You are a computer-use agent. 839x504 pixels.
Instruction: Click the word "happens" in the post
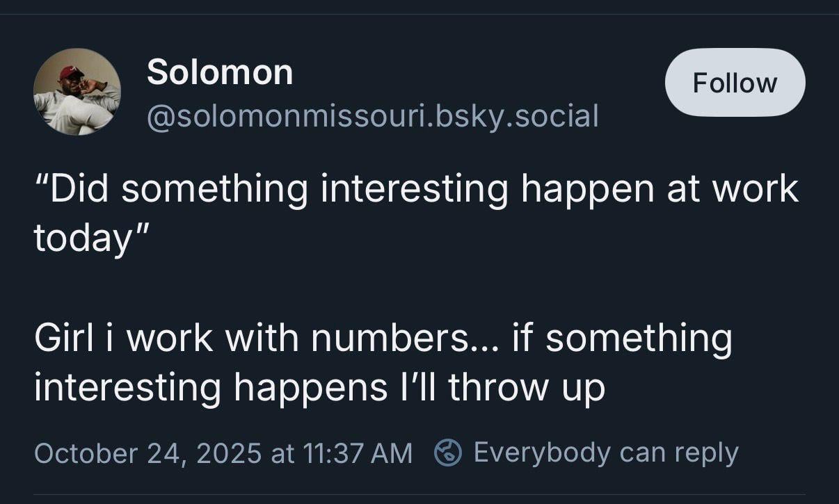click(x=310, y=387)
